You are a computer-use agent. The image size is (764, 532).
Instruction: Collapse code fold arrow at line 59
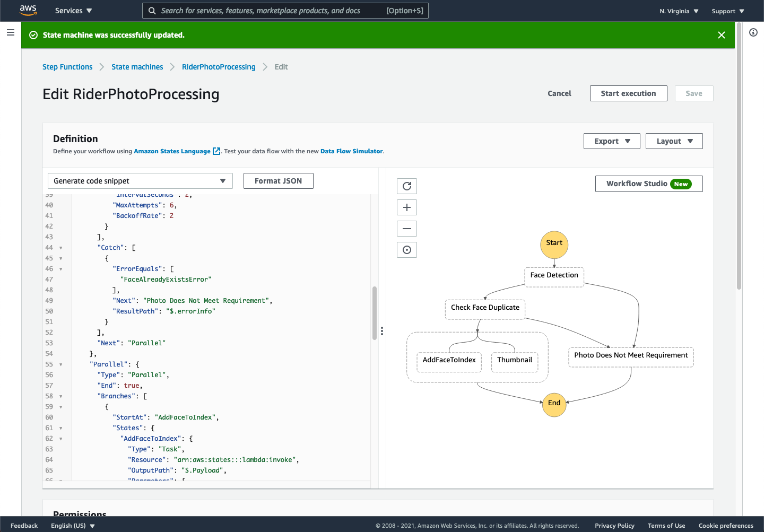click(x=61, y=407)
